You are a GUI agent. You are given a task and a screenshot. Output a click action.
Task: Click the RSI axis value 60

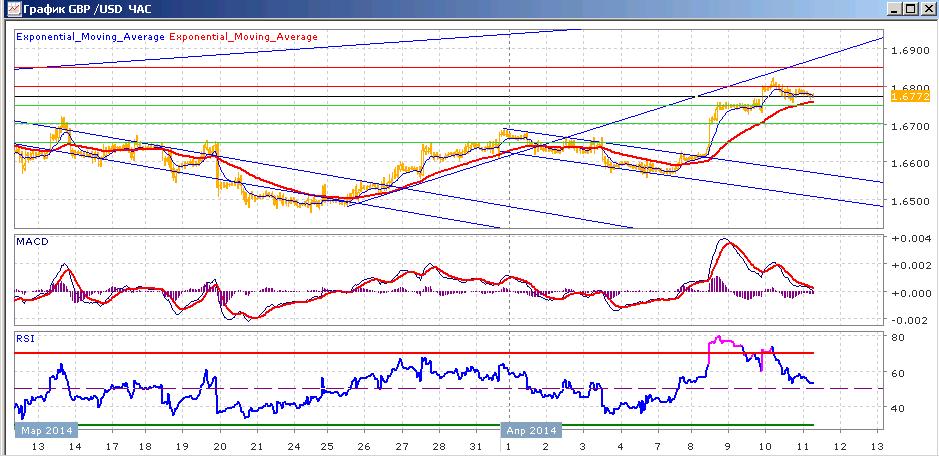898,373
